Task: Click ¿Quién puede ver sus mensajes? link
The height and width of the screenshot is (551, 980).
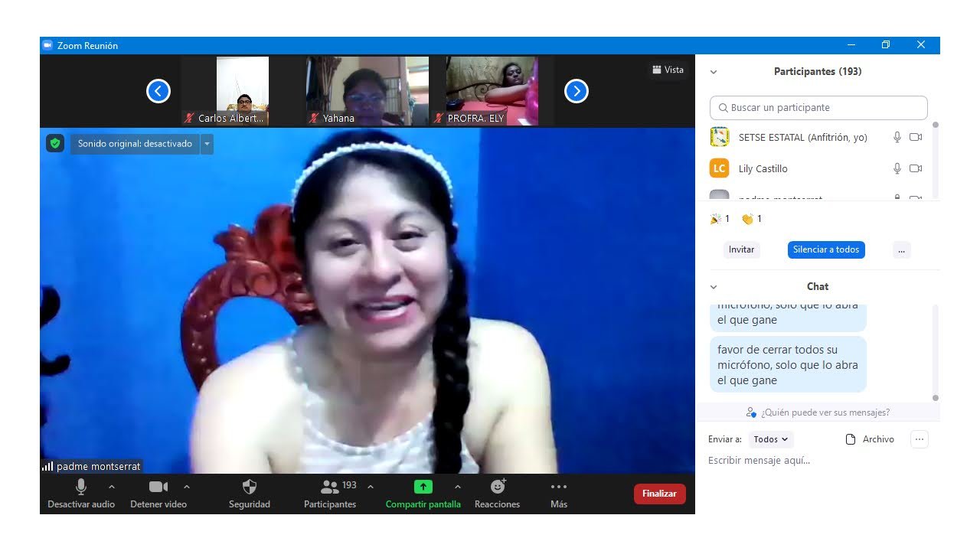Action: pos(818,412)
